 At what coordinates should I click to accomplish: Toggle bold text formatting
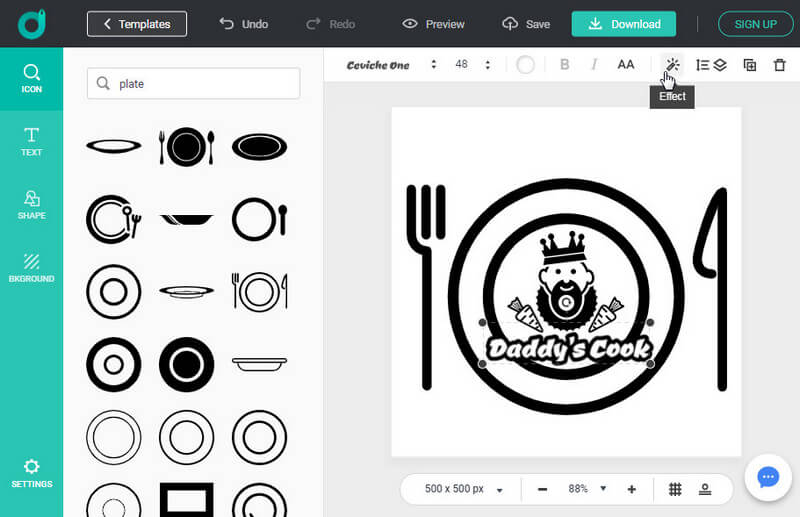pos(565,65)
